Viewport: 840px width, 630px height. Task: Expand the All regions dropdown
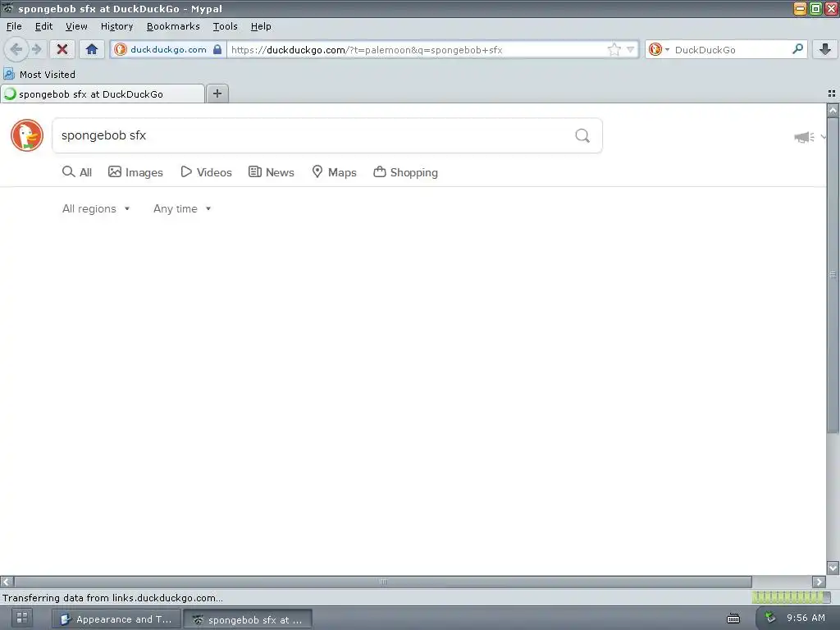click(96, 208)
